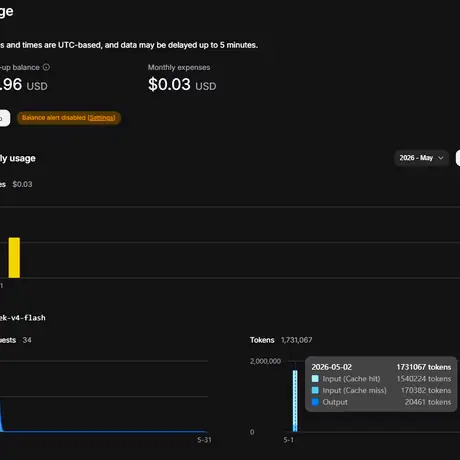This screenshot has width=460, height=460.
Task: Click the 2,000,000 axis label on tokens chart
Action: pyautogui.click(x=265, y=361)
